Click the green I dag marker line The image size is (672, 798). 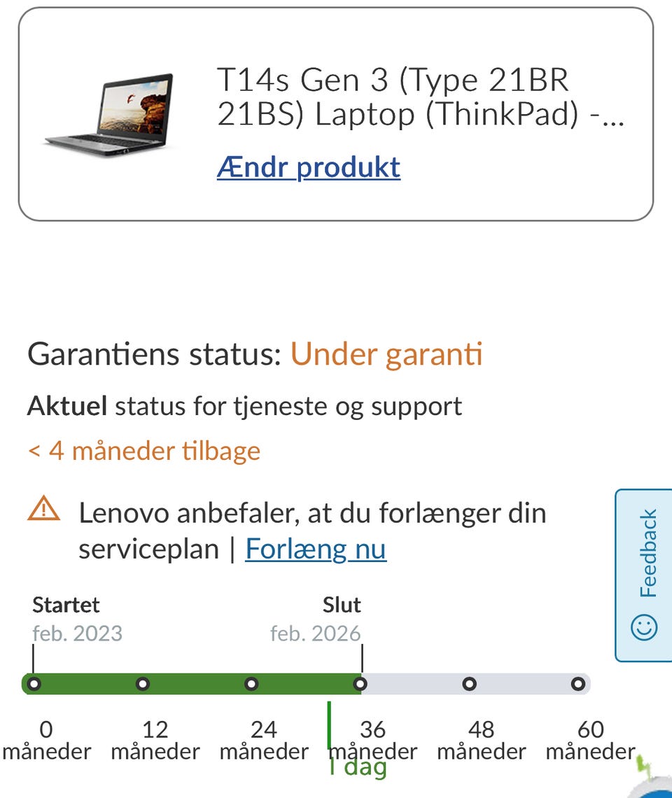(329, 724)
